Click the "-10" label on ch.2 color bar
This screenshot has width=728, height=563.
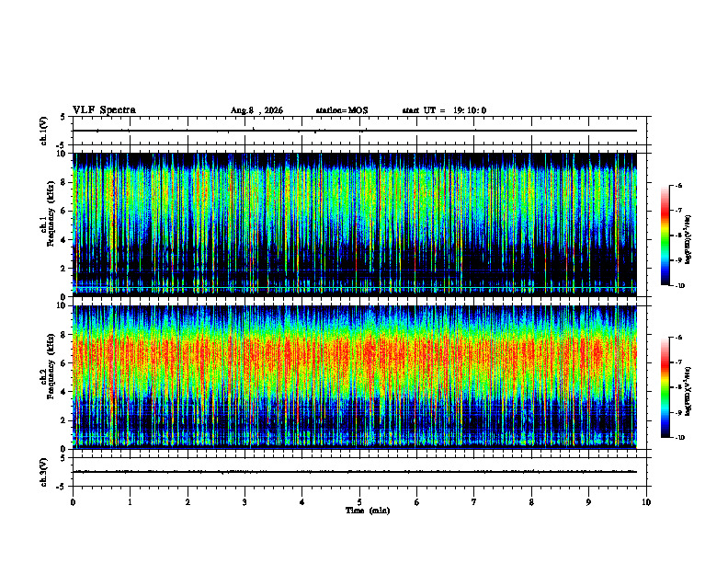pyautogui.click(x=679, y=438)
